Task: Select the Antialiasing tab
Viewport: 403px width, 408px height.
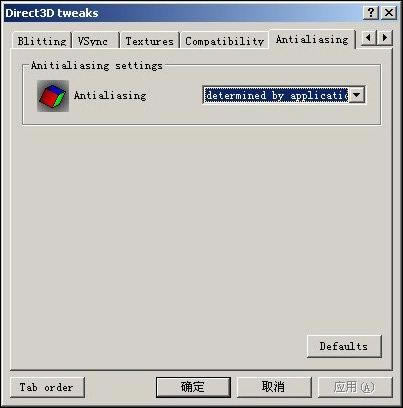Action: (x=312, y=40)
